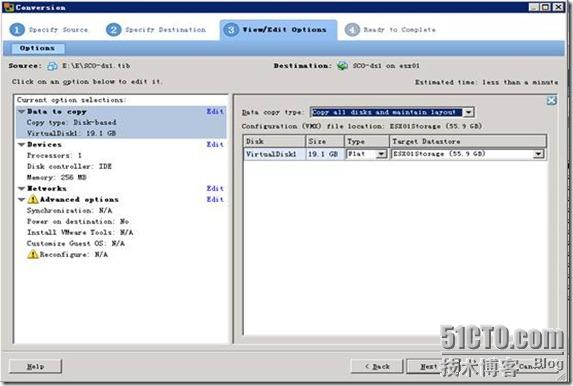Select Disk controller: IDE row
This screenshot has width=573, height=386.
[69, 166]
